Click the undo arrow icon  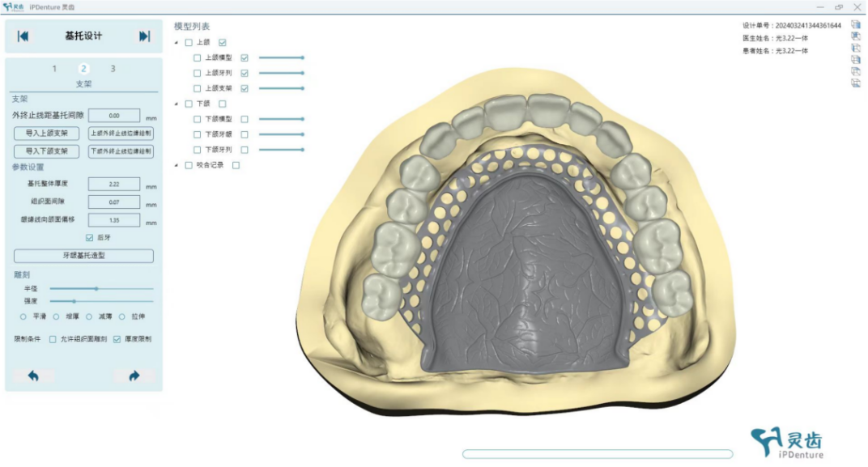pos(33,376)
